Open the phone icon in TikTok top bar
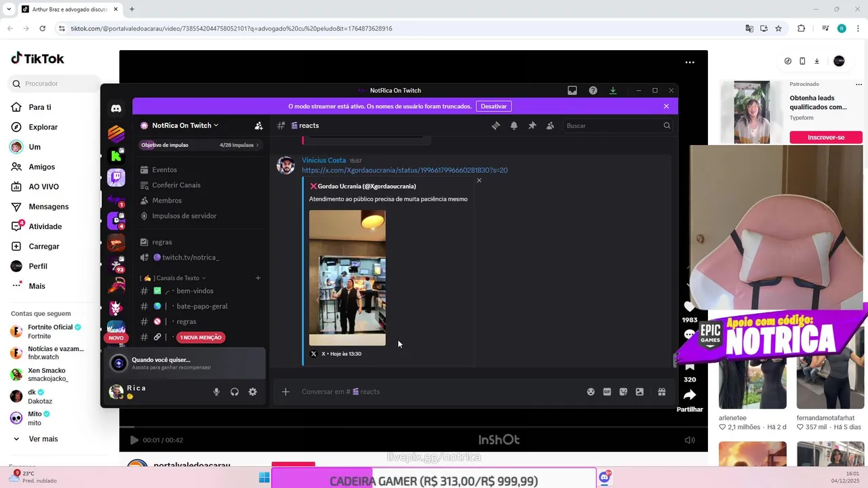Screen dimensions: 868x488 coord(802,61)
